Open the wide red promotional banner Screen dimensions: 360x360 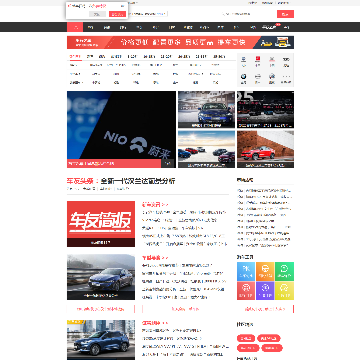click(x=180, y=42)
